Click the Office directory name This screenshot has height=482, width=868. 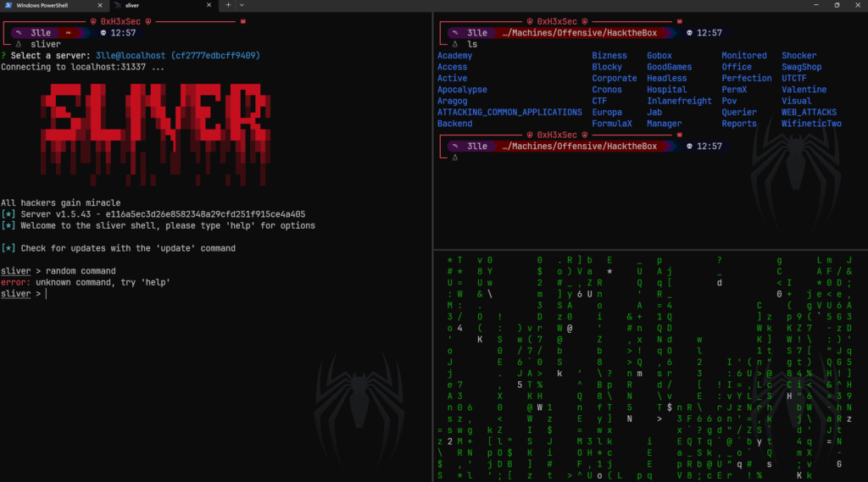click(x=737, y=67)
